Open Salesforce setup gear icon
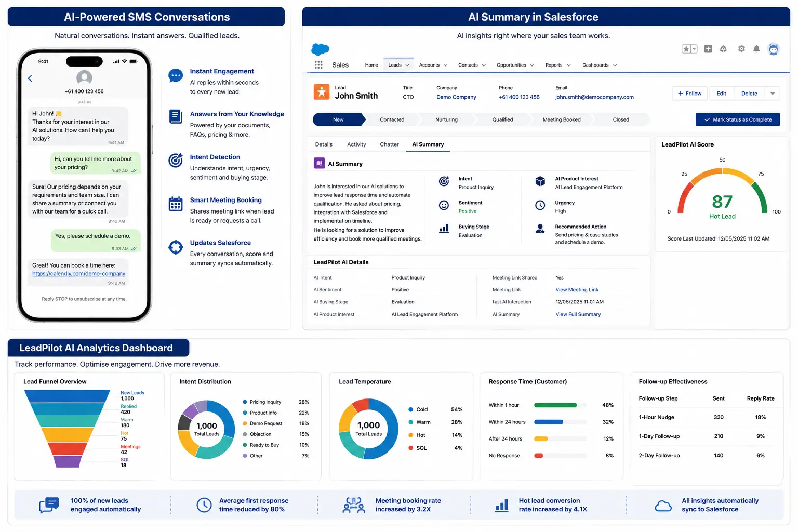798x532 pixels. pos(741,49)
